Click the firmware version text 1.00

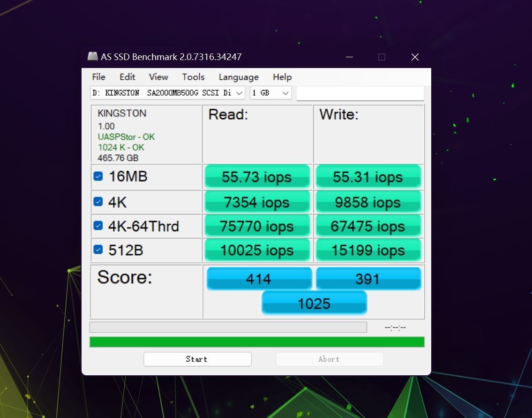[106, 126]
